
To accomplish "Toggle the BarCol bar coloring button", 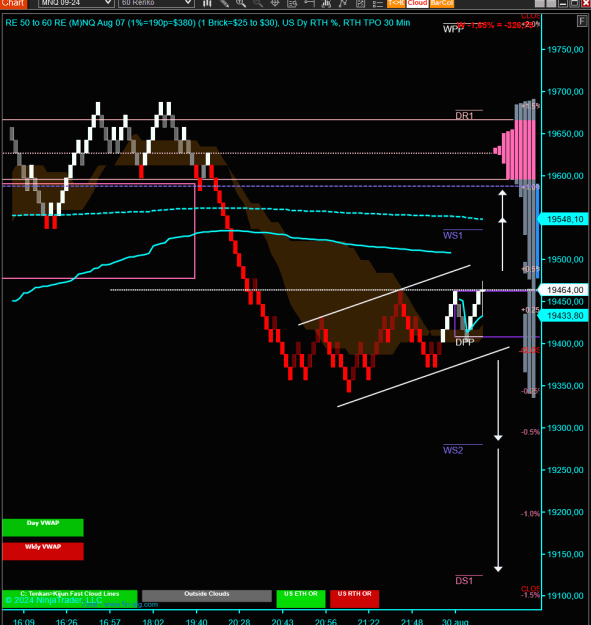I will pyautogui.click(x=442, y=3).
